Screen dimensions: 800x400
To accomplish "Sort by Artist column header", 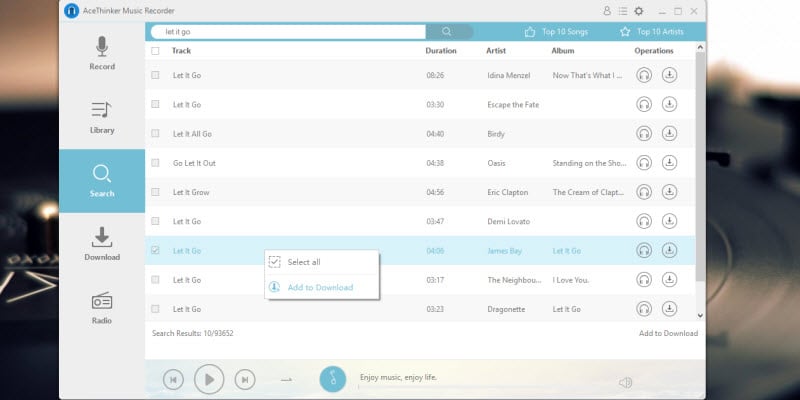I will (x=496, y=51).
